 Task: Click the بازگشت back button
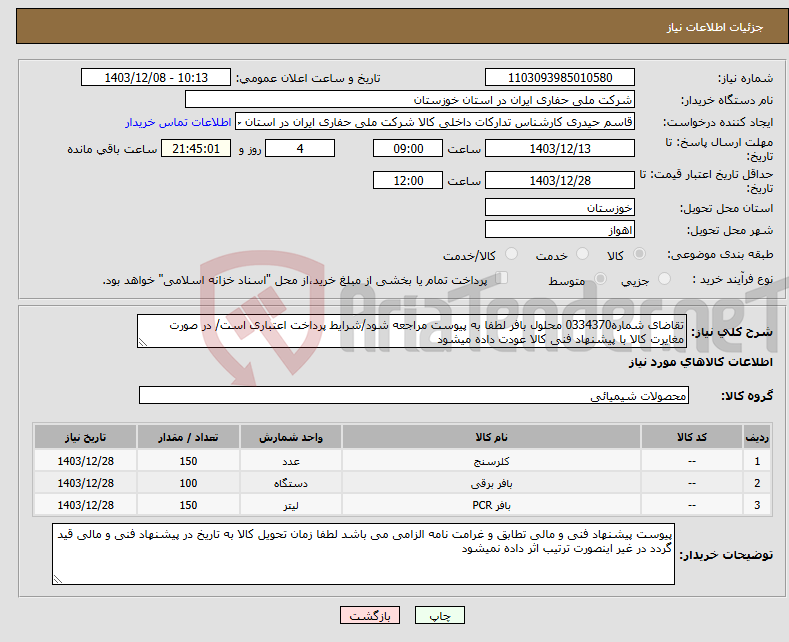tap(370, 615)
